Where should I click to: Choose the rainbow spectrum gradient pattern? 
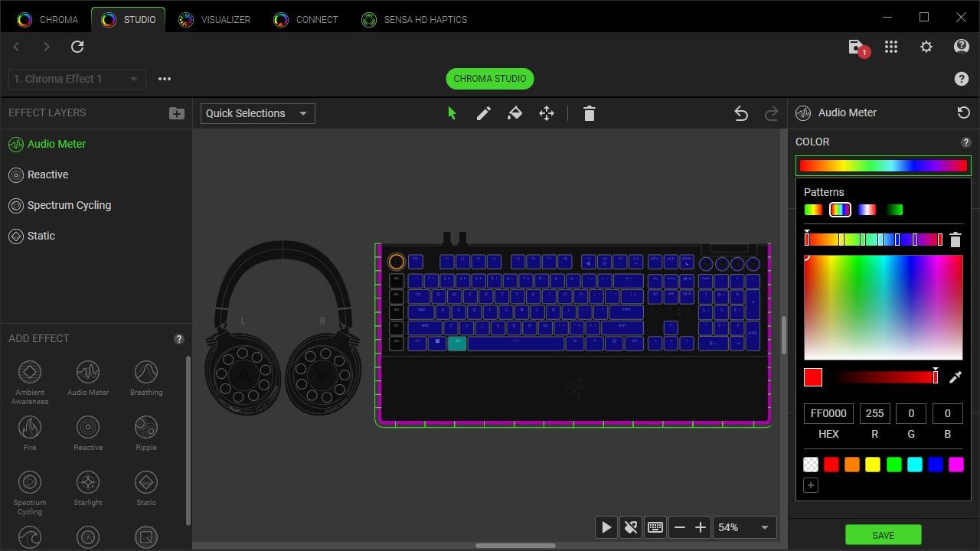point(840,210)
